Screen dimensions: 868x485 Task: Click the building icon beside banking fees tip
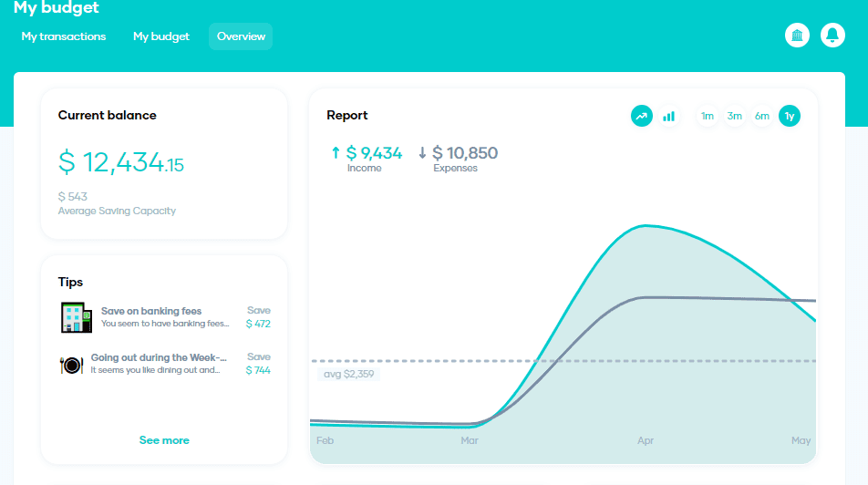77,317
